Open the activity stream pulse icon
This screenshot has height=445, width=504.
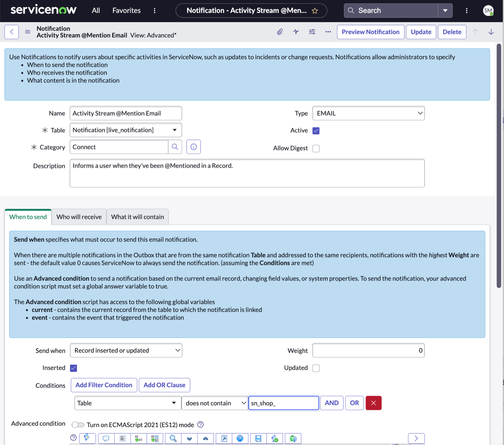(296, 32)
